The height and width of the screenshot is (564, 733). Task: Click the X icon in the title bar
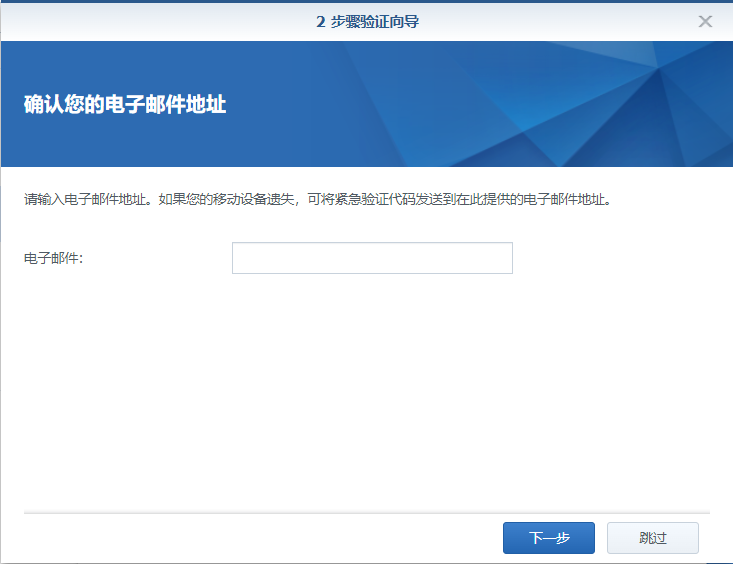pos(705,21)
